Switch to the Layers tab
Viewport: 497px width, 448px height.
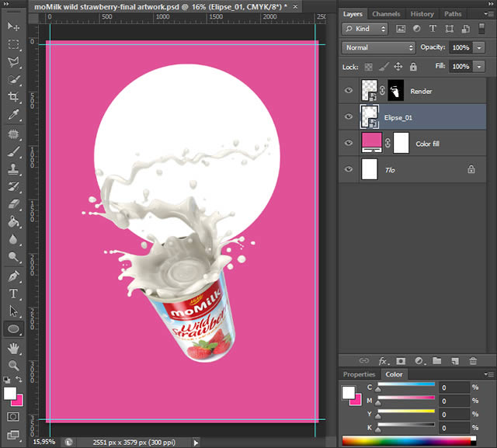click(353, 14)
